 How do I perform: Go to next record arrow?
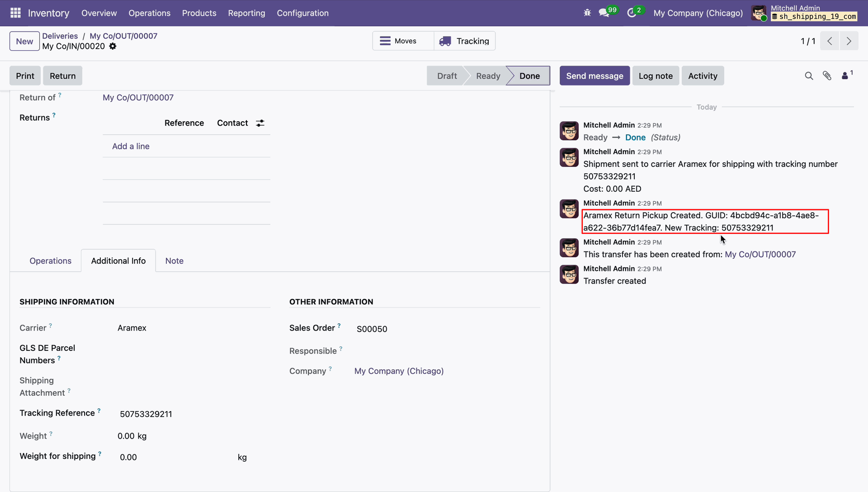[849, 41]
